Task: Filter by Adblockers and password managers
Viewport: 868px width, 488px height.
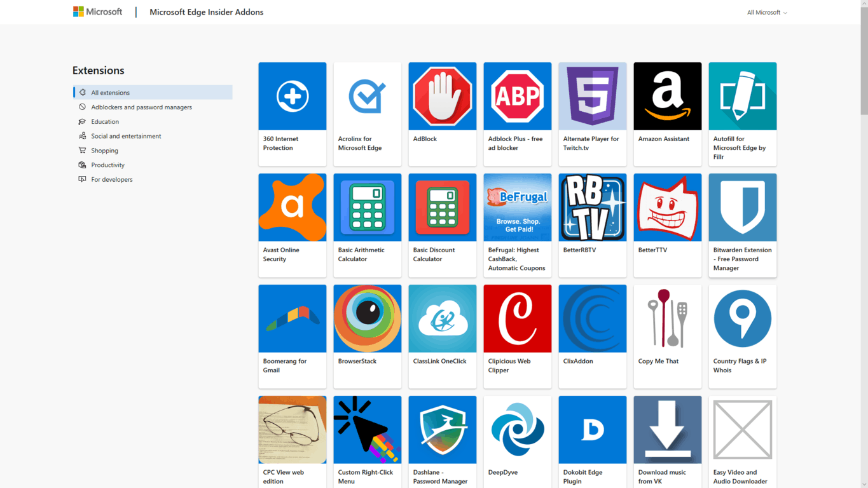Action: pos(141,107)
